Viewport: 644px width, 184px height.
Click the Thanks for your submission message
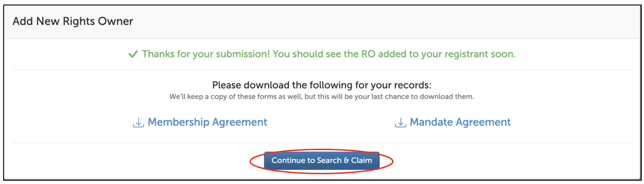[329, 54]
